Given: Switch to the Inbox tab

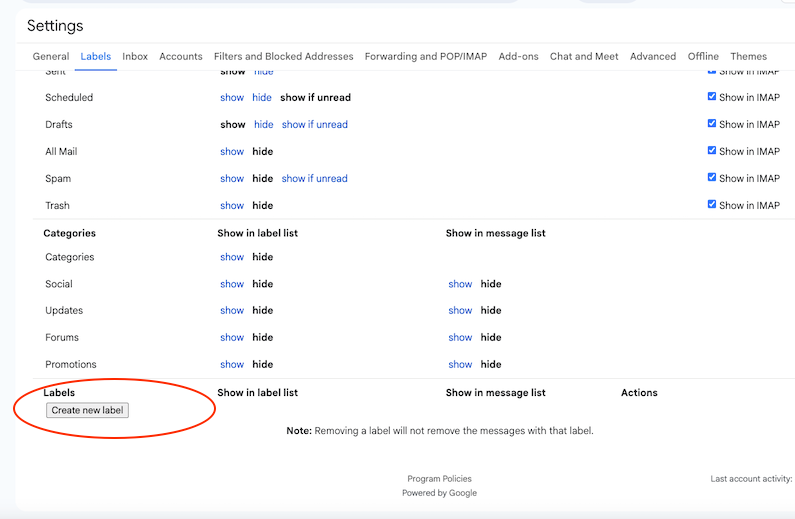Looking at the screenshot, I should click(135, 57).
